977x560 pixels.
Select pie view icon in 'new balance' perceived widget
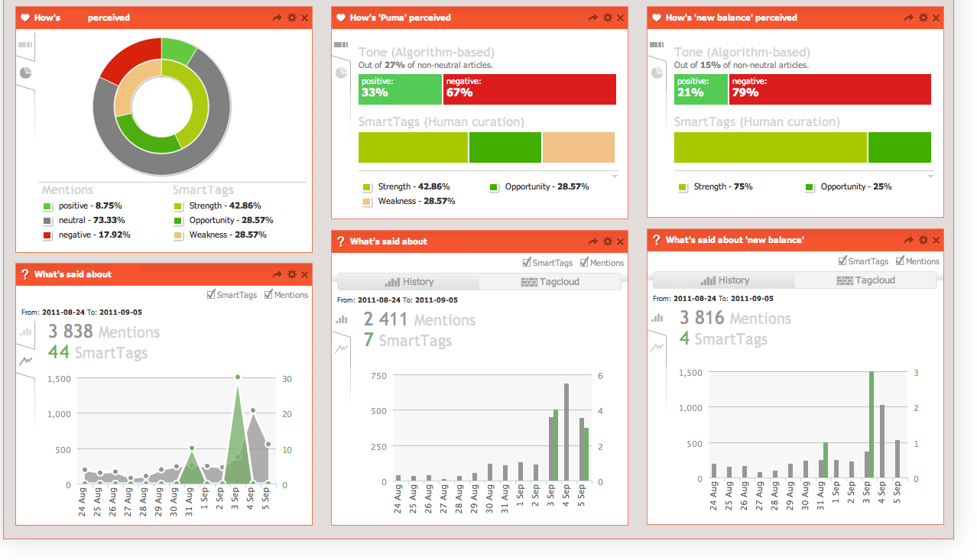657,73
